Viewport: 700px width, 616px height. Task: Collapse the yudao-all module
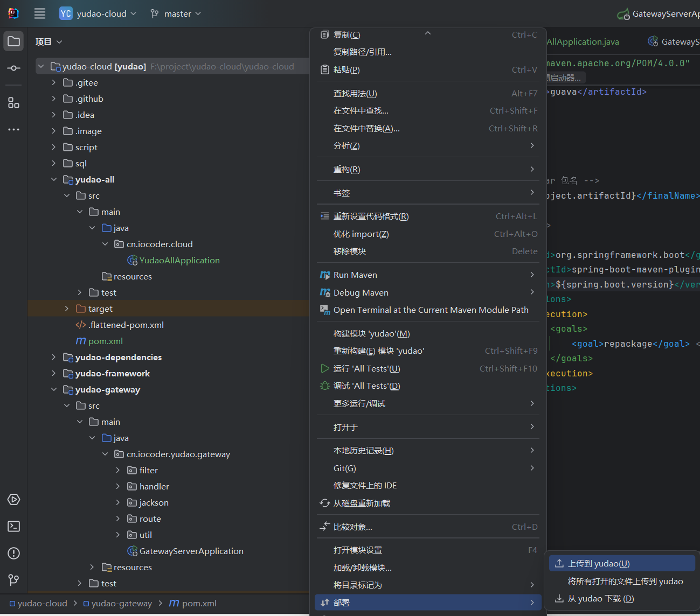pos(53,180)
